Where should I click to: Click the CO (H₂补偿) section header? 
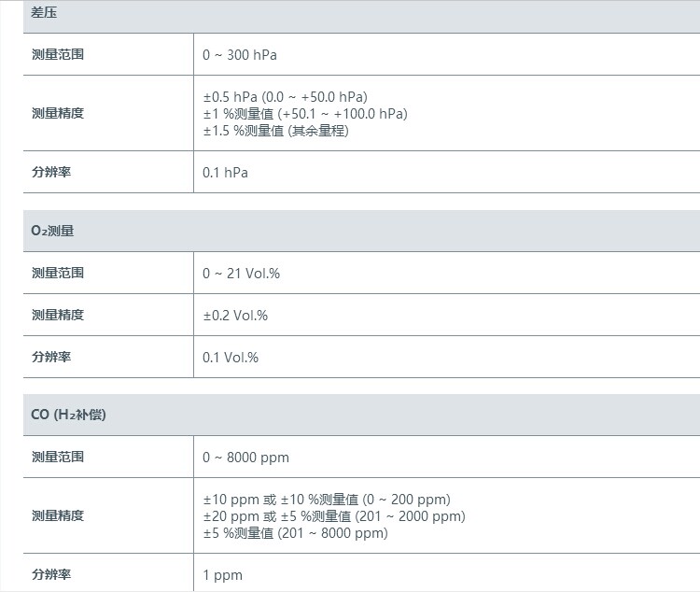[69, 414]
